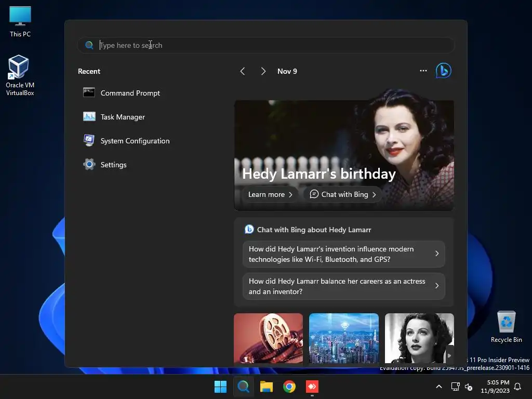
Task: Open Bing Chat icon in search panel
Action: coord(444,71)
